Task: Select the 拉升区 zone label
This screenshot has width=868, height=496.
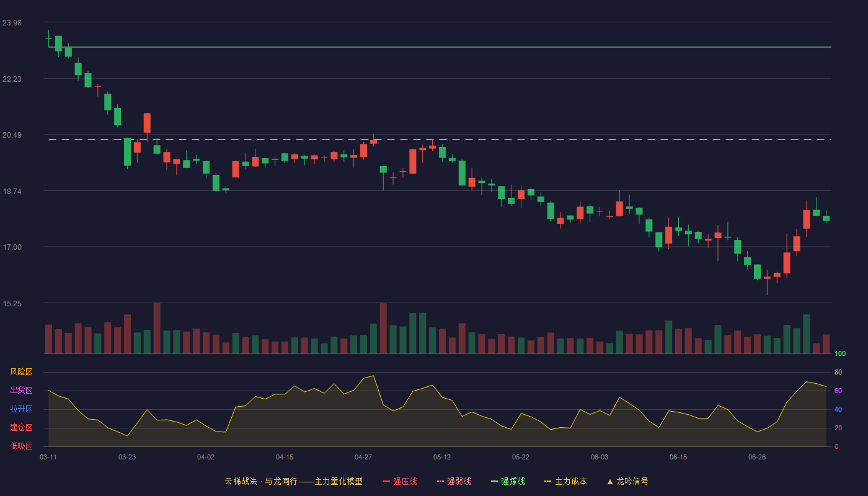Action: click(x=22, y=409)
